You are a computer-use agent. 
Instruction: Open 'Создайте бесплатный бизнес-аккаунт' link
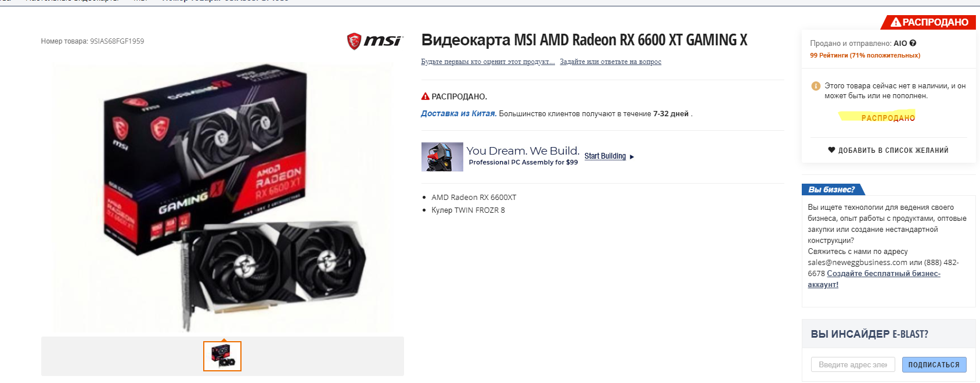click(x=874, y=279)
